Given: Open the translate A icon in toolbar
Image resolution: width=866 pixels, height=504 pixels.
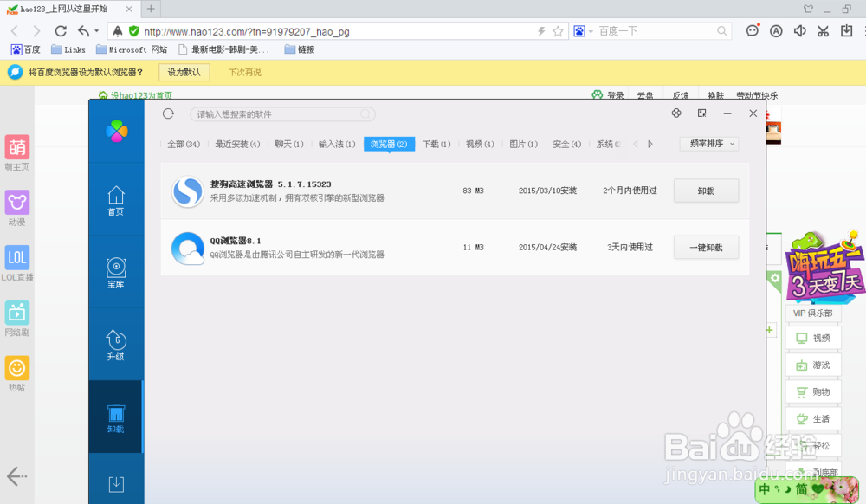Looking at the screenshot, I should coord(776,31).
